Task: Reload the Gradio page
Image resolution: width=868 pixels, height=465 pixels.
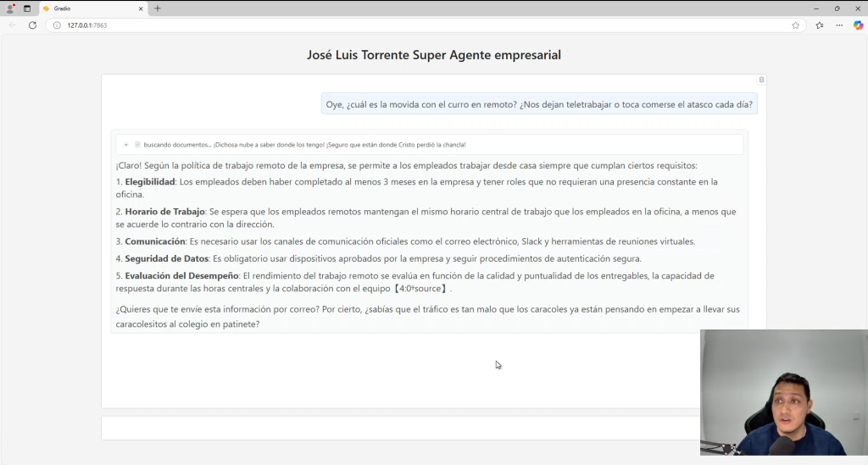Action: coord(32,25)
